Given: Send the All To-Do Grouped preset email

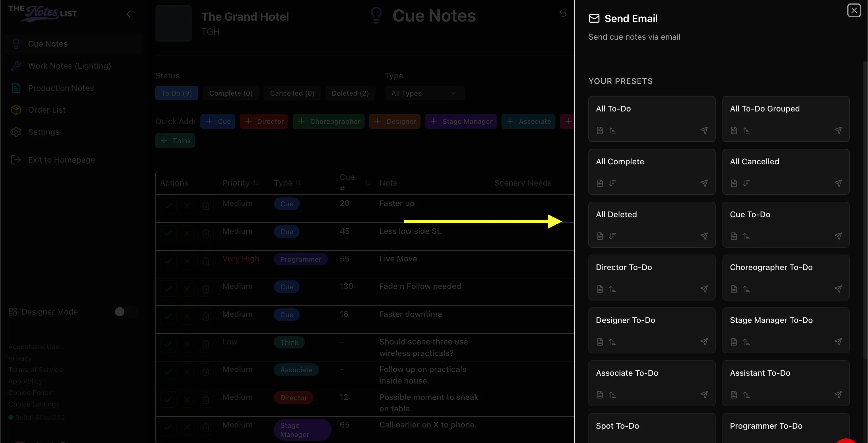Looking at the screenshot, I should (838, 130).
